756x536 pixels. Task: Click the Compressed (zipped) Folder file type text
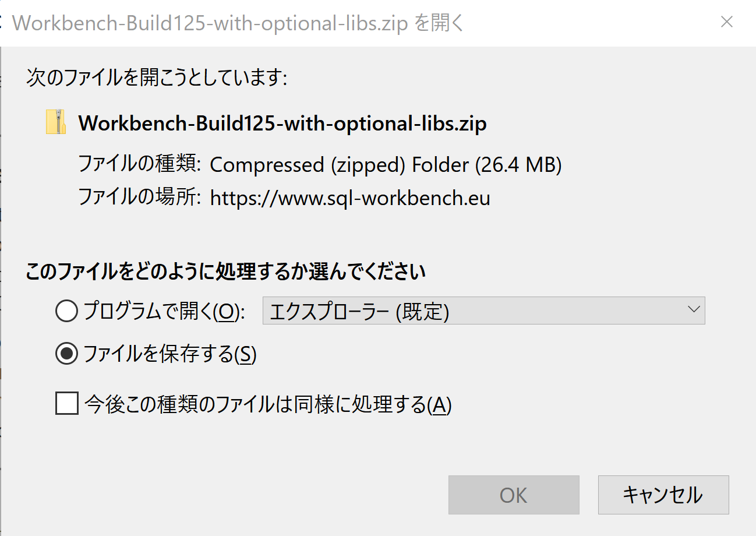coord(386,165)
